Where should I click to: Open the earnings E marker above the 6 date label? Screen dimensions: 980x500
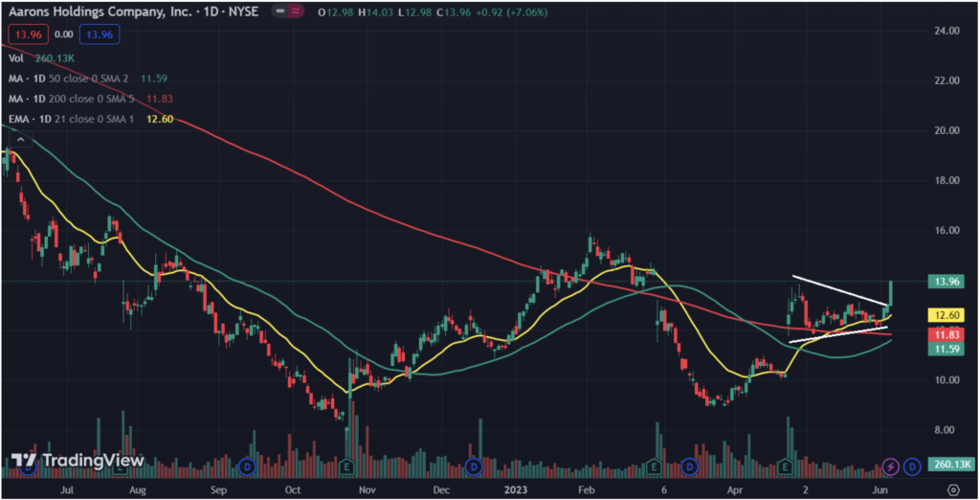point(653,466)
